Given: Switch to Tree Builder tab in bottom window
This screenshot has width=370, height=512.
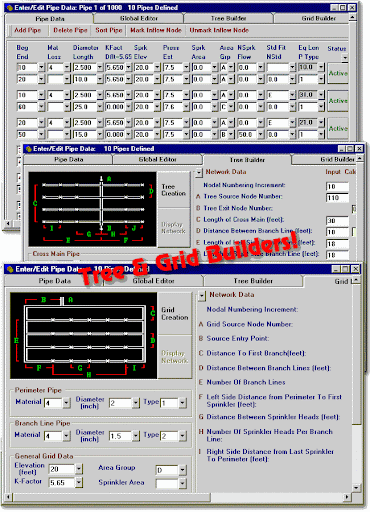Looking at the screenshot, I should coord(253,281).
